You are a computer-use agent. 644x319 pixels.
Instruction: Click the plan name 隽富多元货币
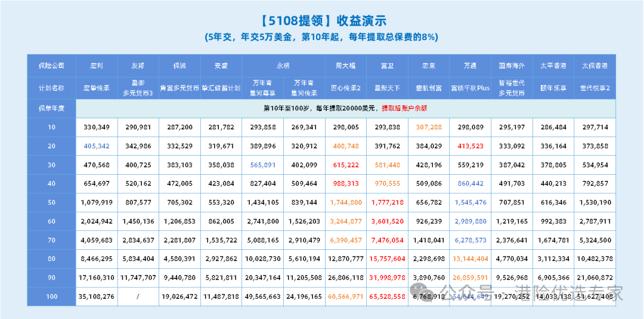[x=179, y=88]
